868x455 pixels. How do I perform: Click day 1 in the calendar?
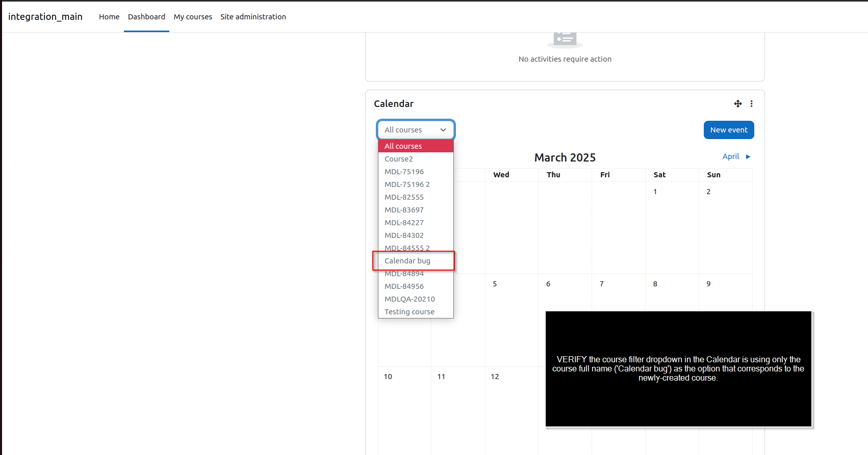655,192
